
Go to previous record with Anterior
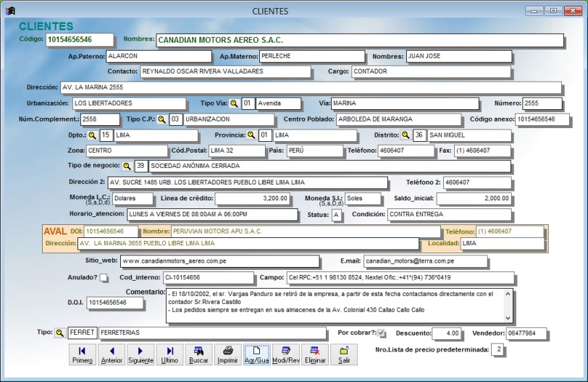112,355
